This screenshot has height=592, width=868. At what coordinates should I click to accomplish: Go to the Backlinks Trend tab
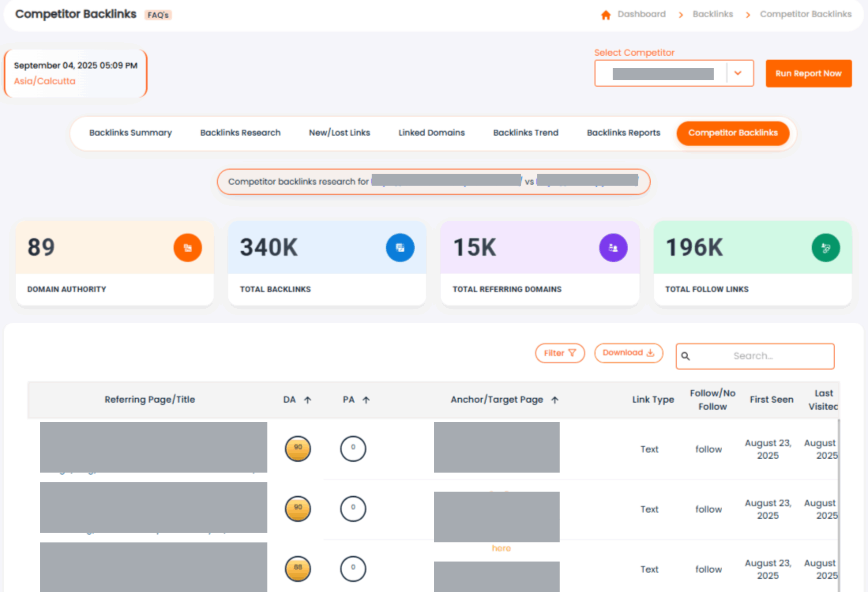[526, 133]
